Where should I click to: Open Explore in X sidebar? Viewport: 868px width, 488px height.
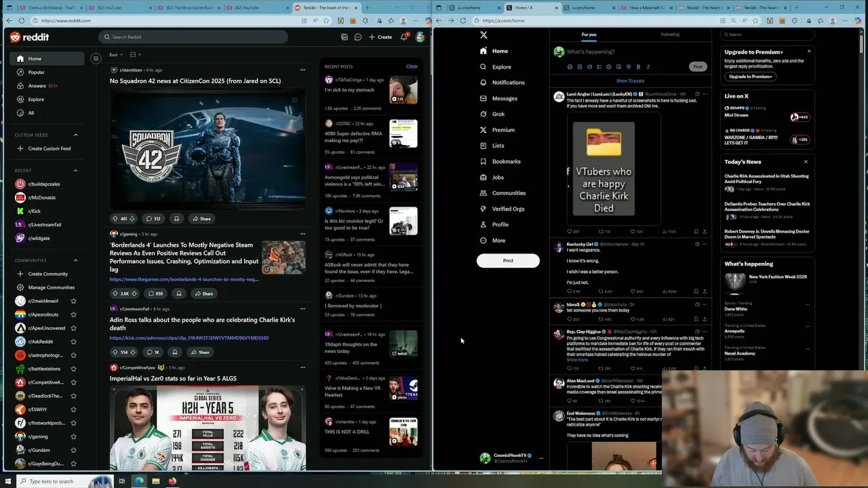click(x=495, y=66)
